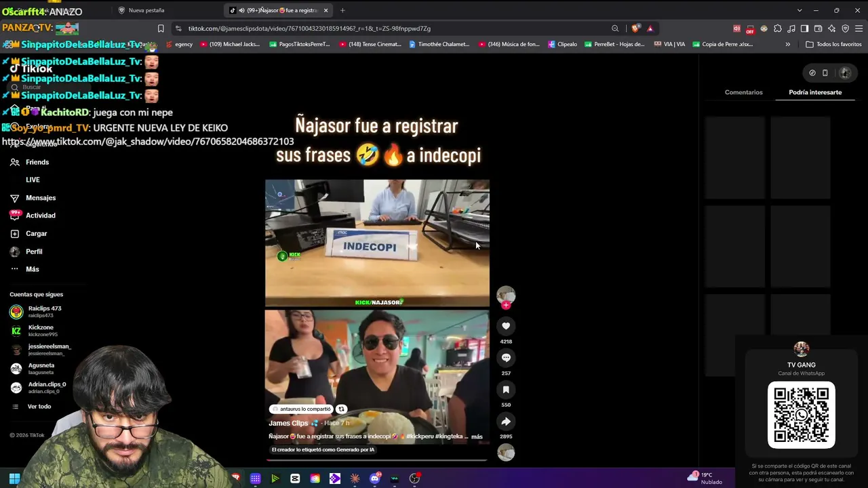Screen dimensions: 868x488
Task: Open the Copia de Perre .xlsx bookmark
Action: click(x=722, y=44)
